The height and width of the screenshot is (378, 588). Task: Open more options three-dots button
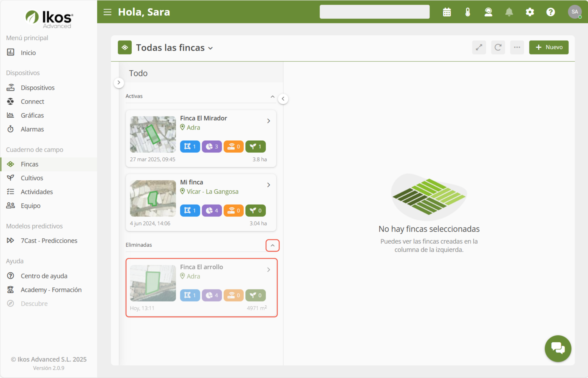click(x=517, y=47)
